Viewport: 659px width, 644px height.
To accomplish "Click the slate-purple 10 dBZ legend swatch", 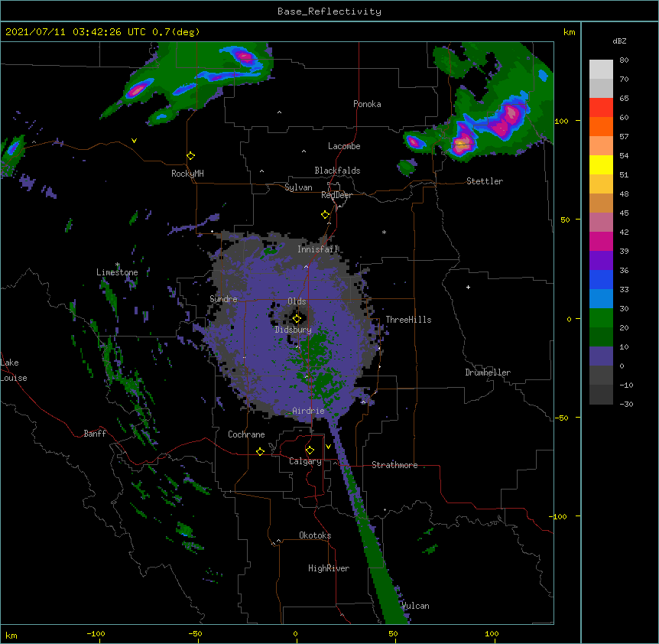I will [601, 356].
